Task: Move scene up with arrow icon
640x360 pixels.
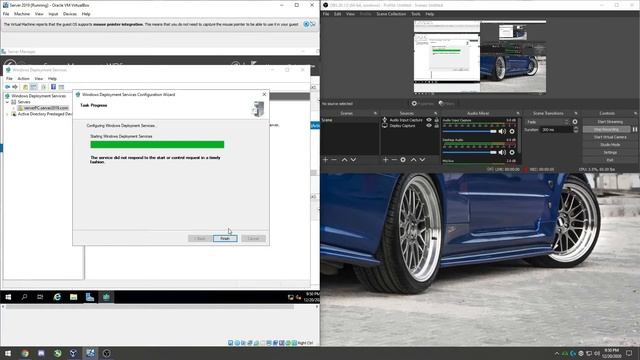Action: click(x=344, y=160)
